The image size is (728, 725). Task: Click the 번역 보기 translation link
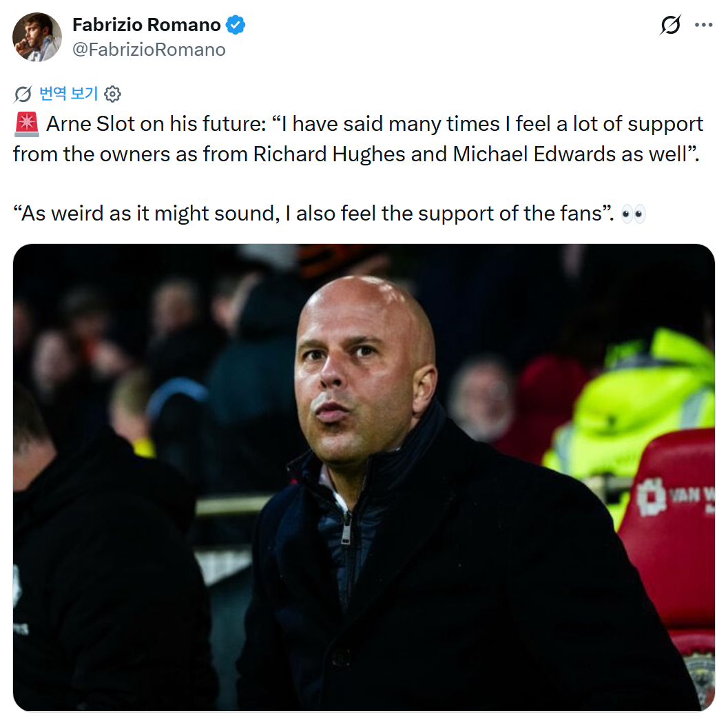(x=68, y=94)
